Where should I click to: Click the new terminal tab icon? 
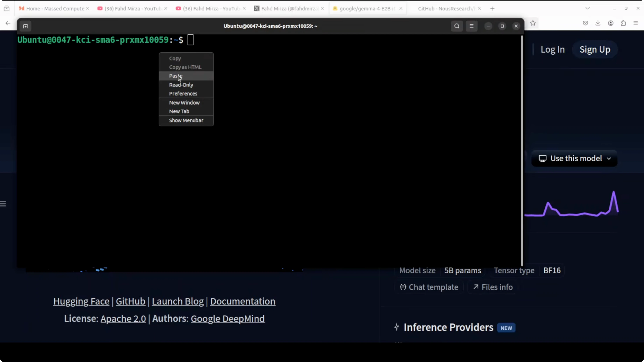26,26
